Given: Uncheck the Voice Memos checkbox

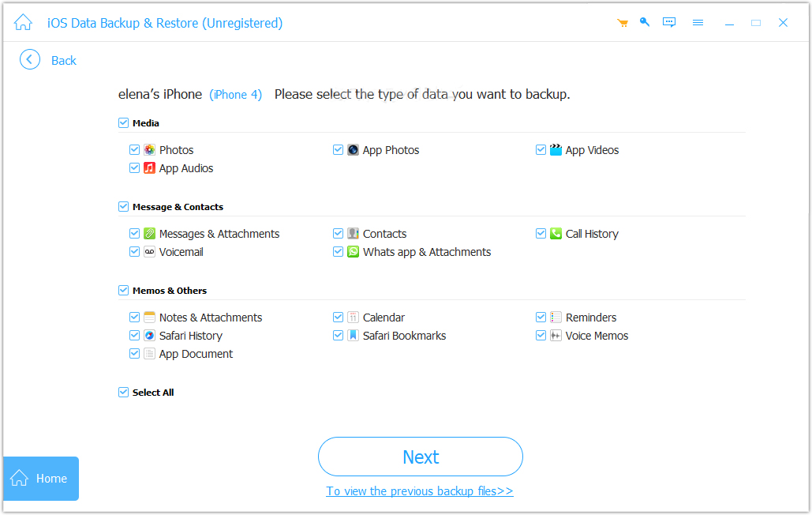Looking at the screenshot, I should click(x=541, y=336).
